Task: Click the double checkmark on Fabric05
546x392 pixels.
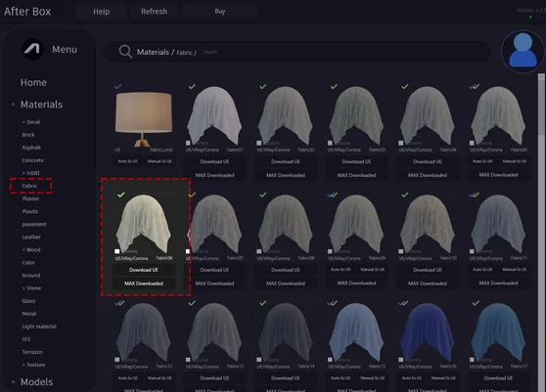Action: (475, 86)
